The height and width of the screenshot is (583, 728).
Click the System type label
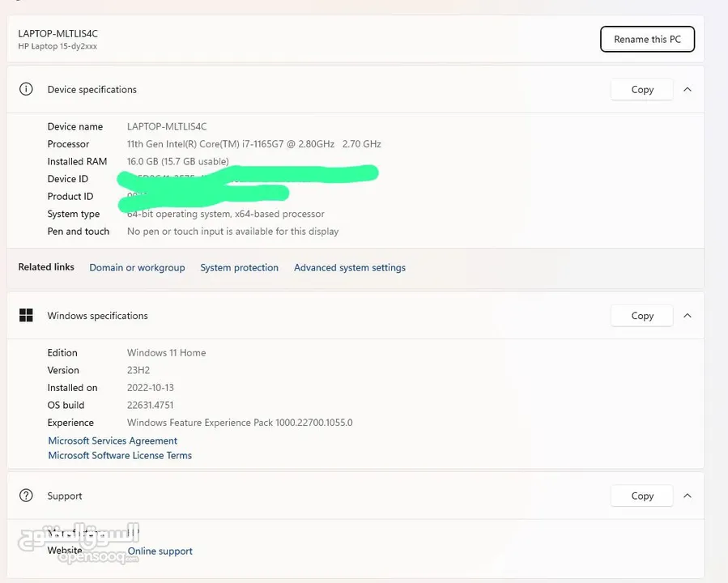click(x=74, y=214)
